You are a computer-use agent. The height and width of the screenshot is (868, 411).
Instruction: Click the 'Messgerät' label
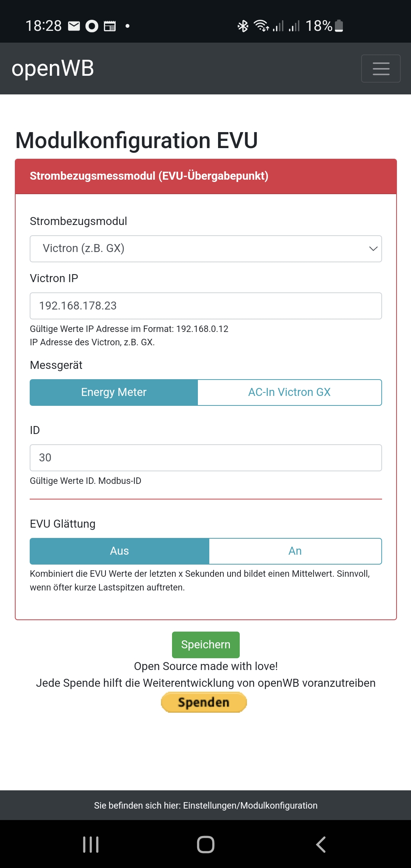pos(56,365)
